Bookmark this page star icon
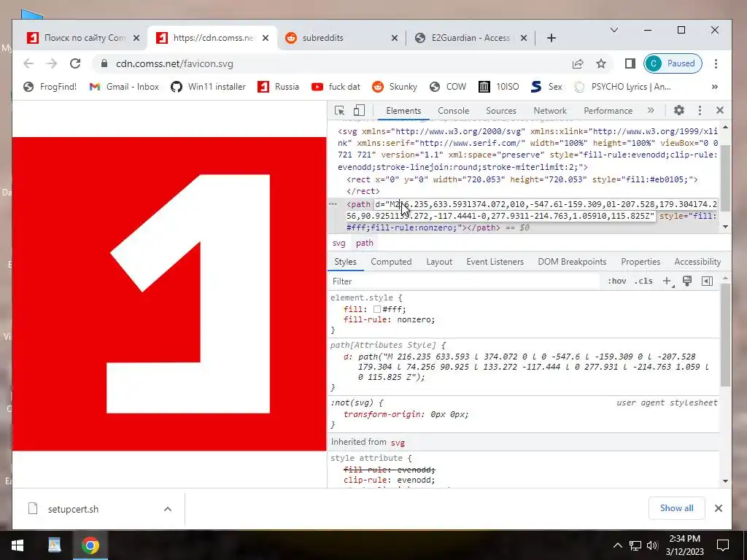 (x=601, y=63)
